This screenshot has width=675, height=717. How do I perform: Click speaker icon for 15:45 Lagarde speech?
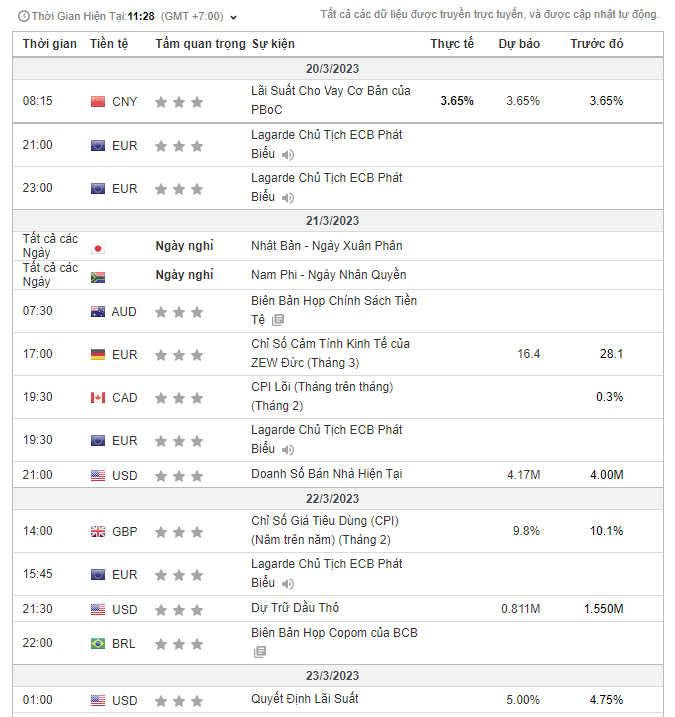click(288, 584)
